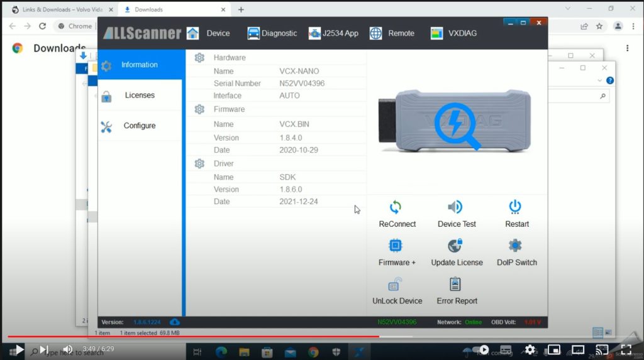The height and width of the screenshot is (360, 644).
Task: Select the Remote tab
Action: [392, 33]
